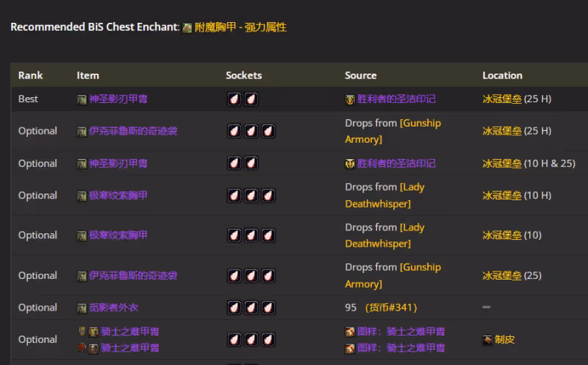
Task: Open the (货币#341) currency link
Action: [391, 308]
